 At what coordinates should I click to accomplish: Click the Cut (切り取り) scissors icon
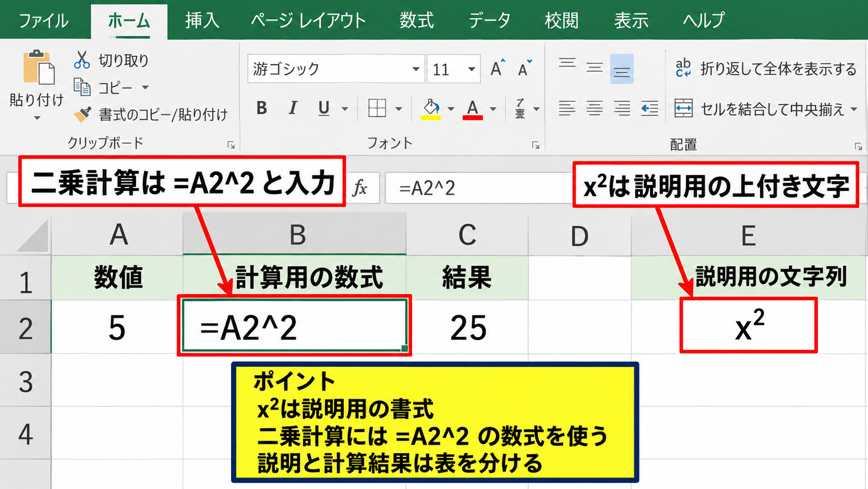82,60
